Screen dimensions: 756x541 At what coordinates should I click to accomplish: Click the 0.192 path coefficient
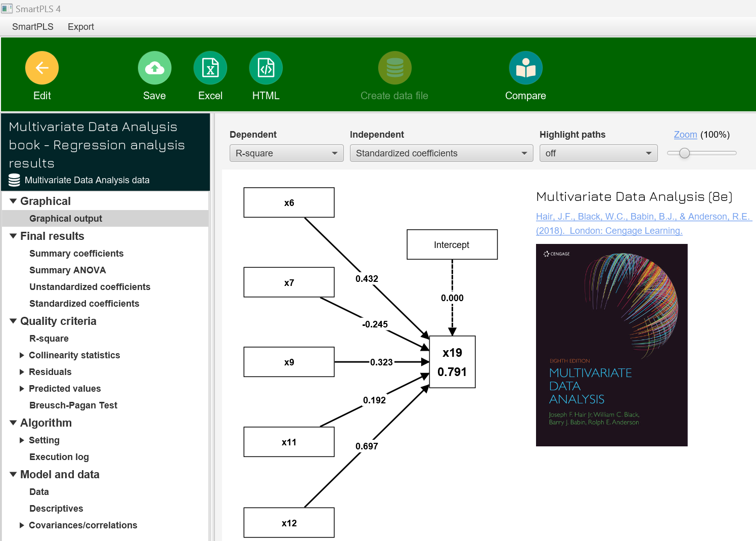point(374,400)
